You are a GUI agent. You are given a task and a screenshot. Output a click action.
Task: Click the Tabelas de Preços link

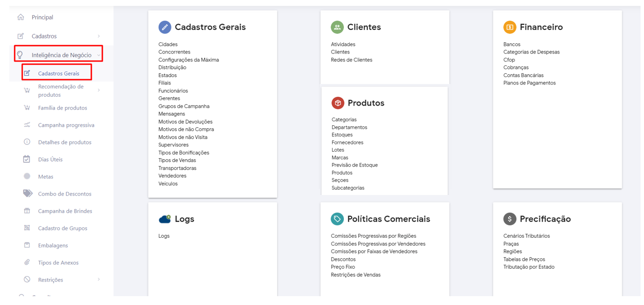(x=524, y=259)
